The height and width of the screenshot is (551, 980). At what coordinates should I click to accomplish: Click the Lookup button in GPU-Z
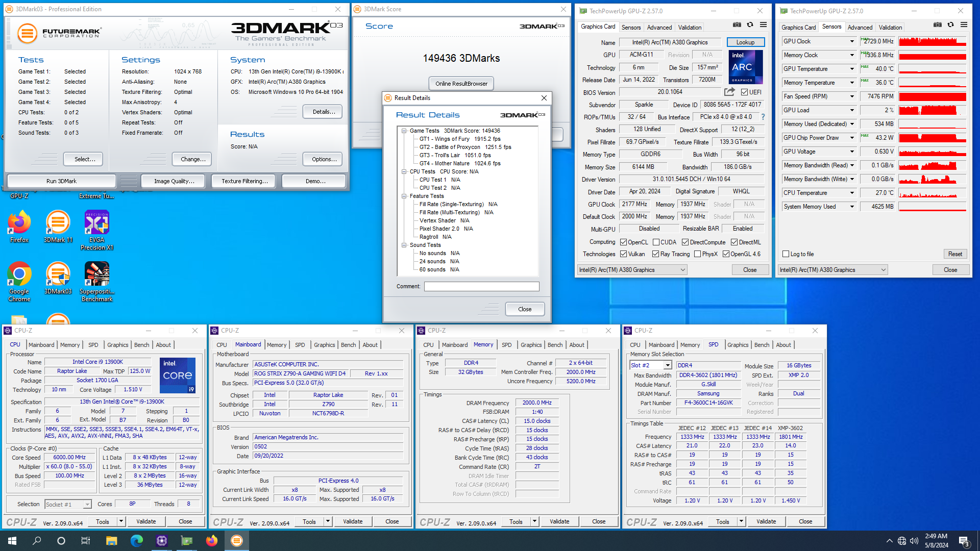[745, 42]
